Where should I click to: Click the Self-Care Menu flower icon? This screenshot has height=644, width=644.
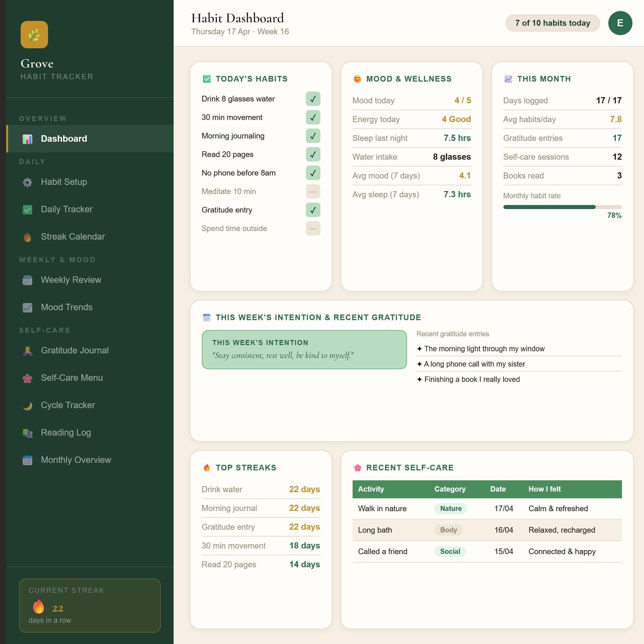(x=27, y=378)
